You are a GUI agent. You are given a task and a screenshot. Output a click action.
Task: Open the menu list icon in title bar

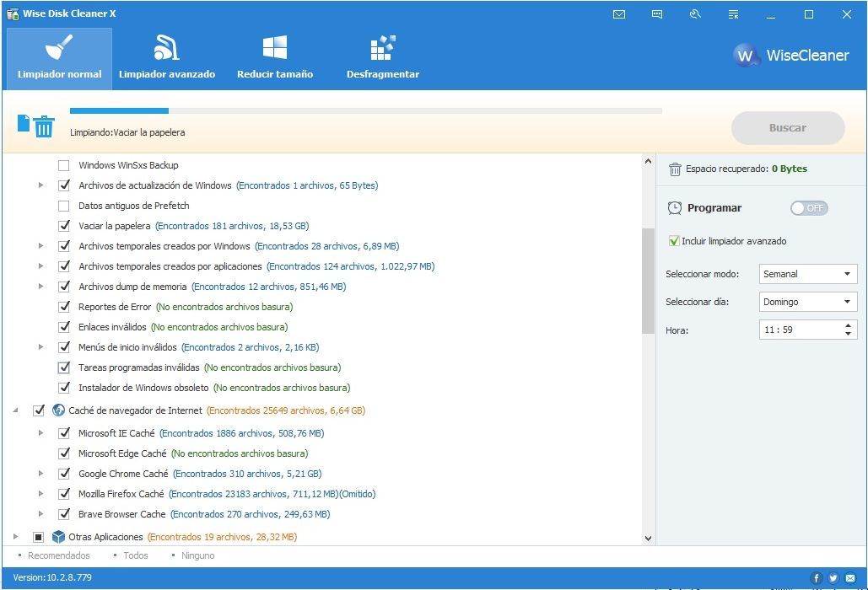734,14
